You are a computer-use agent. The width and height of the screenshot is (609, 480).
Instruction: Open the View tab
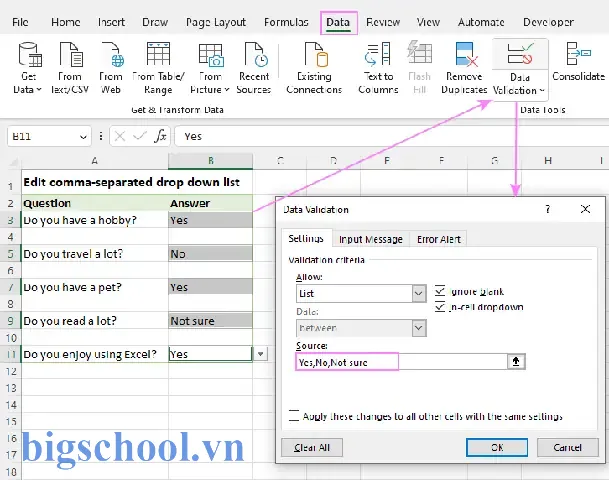tap(428, 23)
